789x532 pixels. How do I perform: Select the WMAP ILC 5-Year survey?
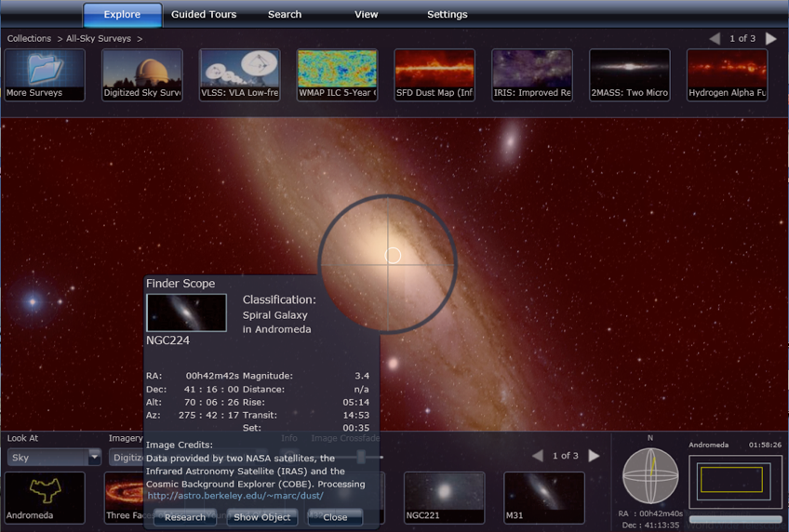(x=337, y=74)
